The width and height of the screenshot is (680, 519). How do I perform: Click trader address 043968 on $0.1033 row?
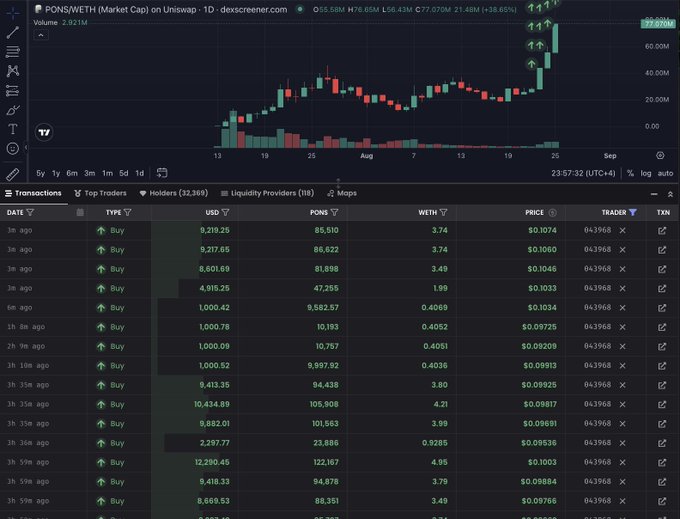[x=597, y=288]
